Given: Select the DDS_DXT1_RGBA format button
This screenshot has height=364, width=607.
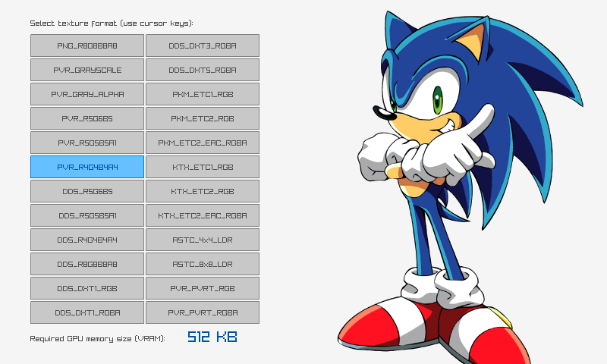Looking at the screenshot, I should pyautogui.click(x=87, y=312).
